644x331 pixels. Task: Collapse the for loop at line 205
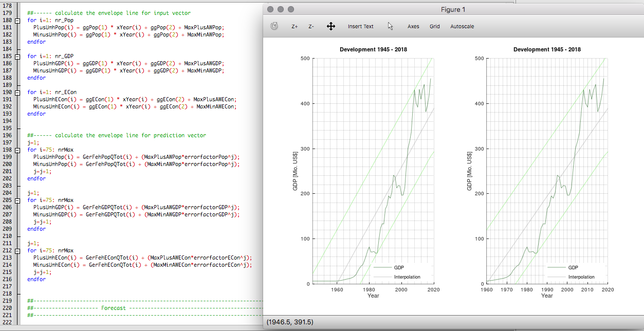tap(17, 200)
